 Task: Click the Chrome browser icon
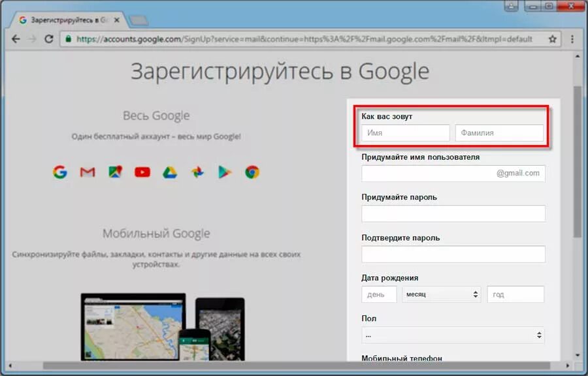point(252,172)
